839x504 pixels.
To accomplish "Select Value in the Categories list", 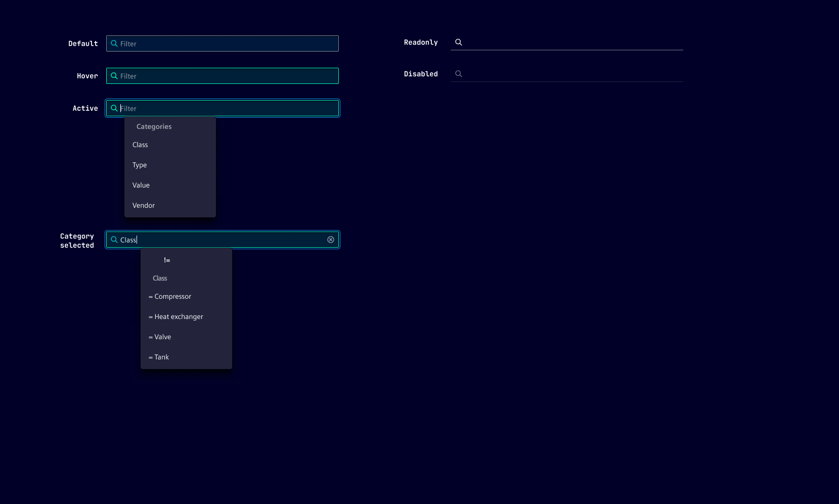I will pyautogui.click(x=141, y=185).
